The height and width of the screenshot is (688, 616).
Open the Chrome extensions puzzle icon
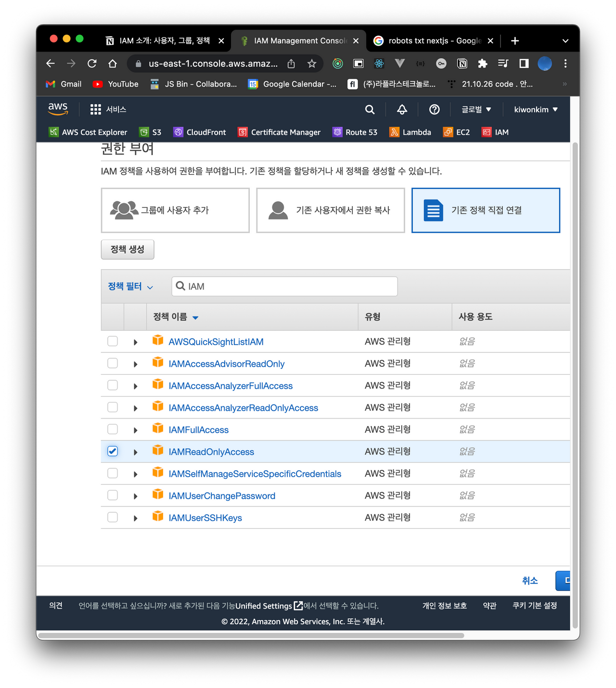pyautogui.click(x=482, y=64)
